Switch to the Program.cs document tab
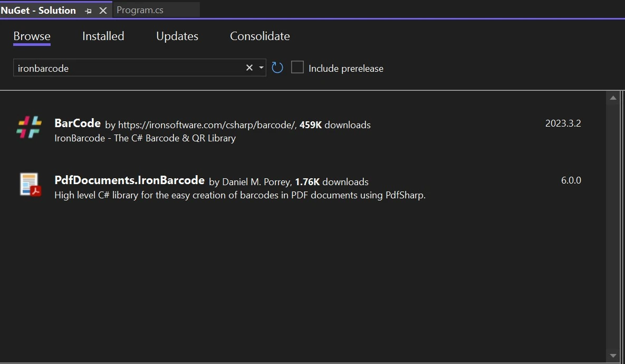 pos(140,10)
